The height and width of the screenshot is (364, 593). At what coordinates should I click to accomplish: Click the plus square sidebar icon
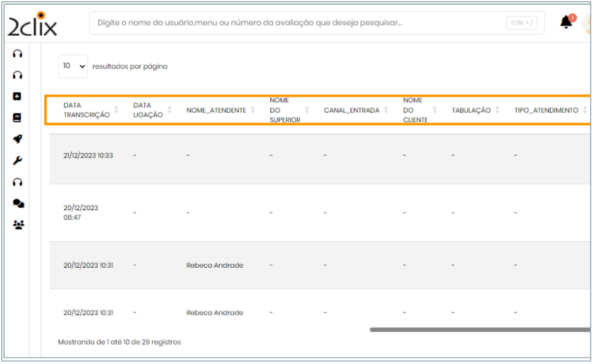[x=18, y=96]
